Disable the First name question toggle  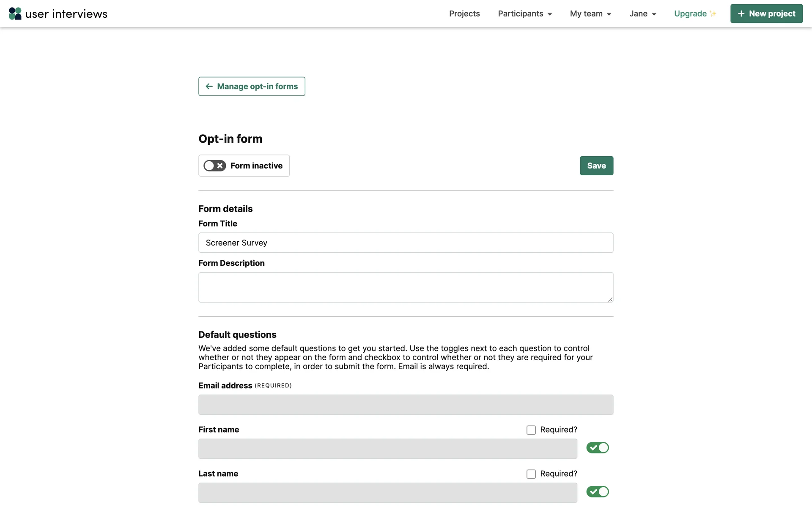[x=597, y=448]
